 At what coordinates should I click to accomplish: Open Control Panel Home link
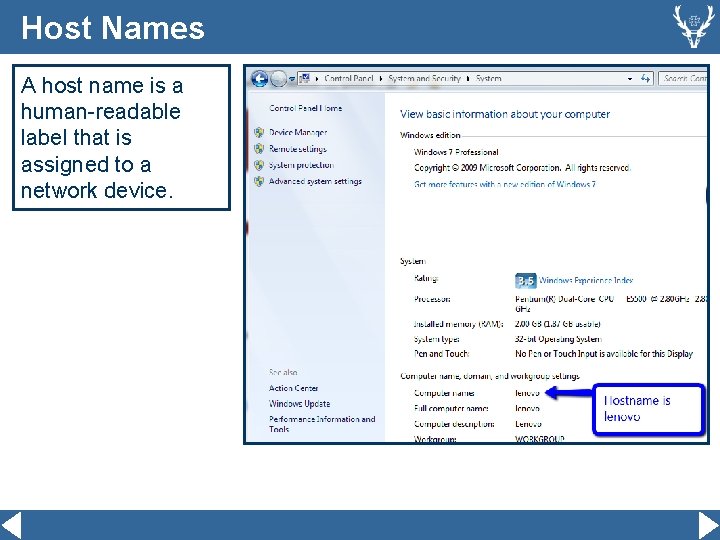305,108
